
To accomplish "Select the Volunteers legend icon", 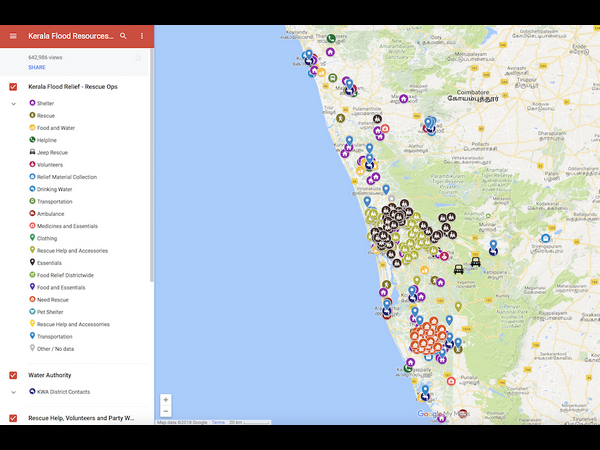I will point(32,164).
